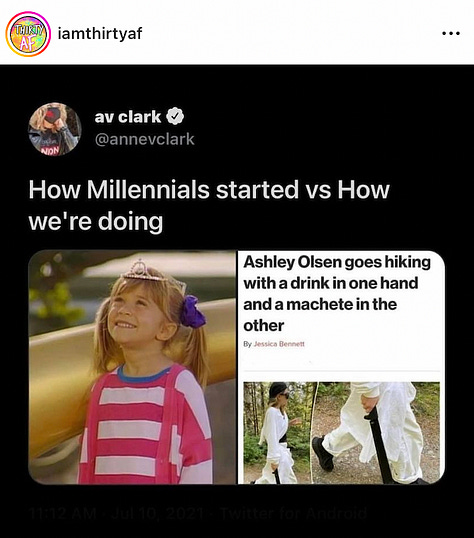
Task: Click the tweet text about Millennials
Action: [209, 205]
